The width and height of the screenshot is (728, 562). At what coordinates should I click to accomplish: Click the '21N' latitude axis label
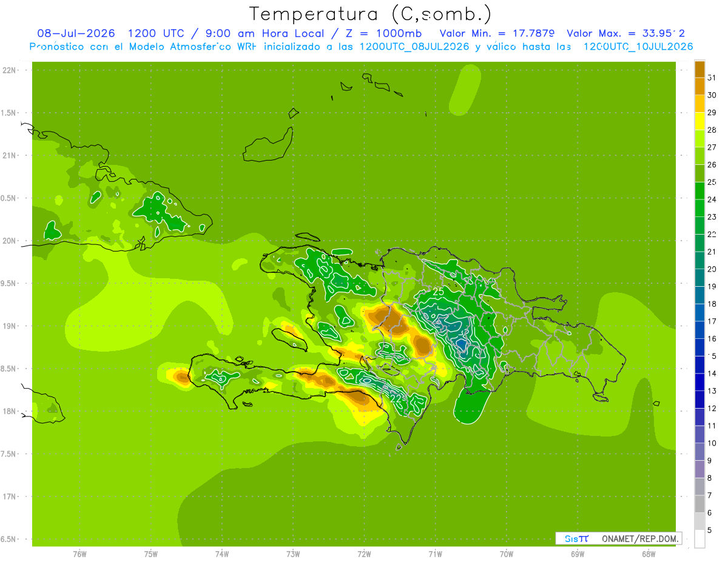pos(10,155)
